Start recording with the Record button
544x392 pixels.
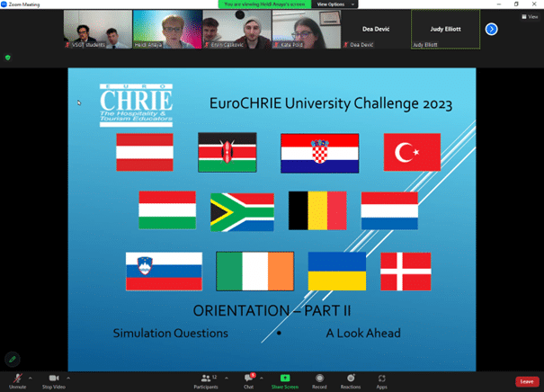point(319,381)
